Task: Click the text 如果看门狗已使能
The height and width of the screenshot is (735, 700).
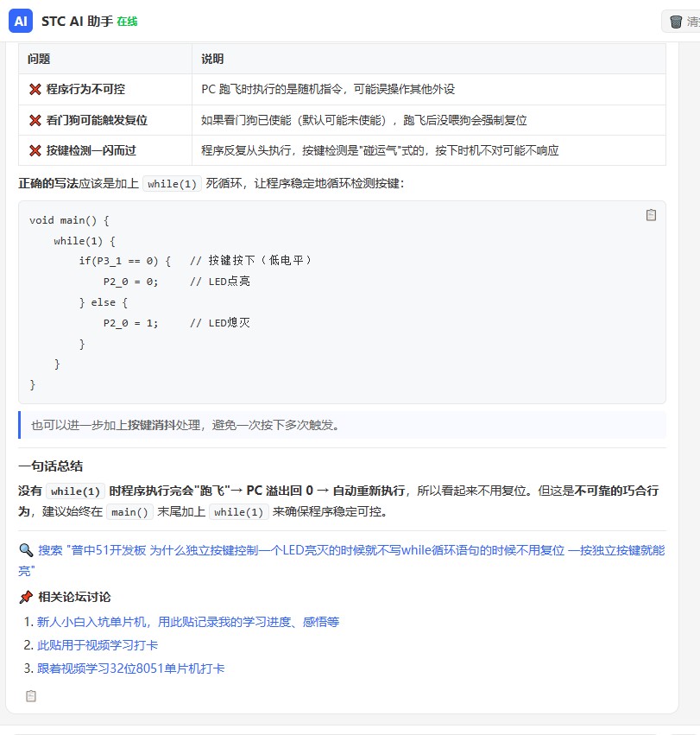Action: click(246, 120)
